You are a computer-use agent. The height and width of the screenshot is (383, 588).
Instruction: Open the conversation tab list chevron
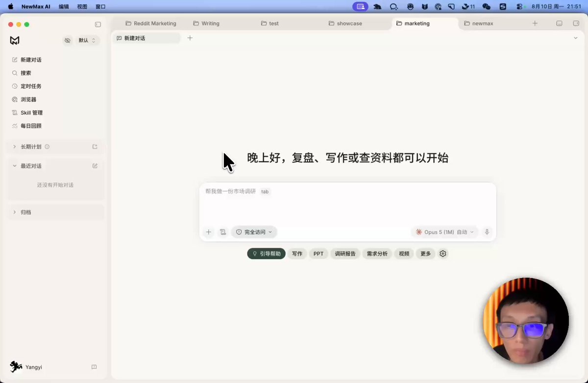coord(576,38)
